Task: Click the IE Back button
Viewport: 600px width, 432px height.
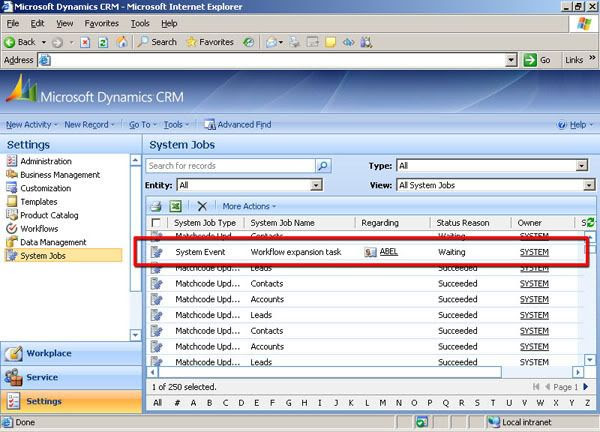Action: point(20,42)
